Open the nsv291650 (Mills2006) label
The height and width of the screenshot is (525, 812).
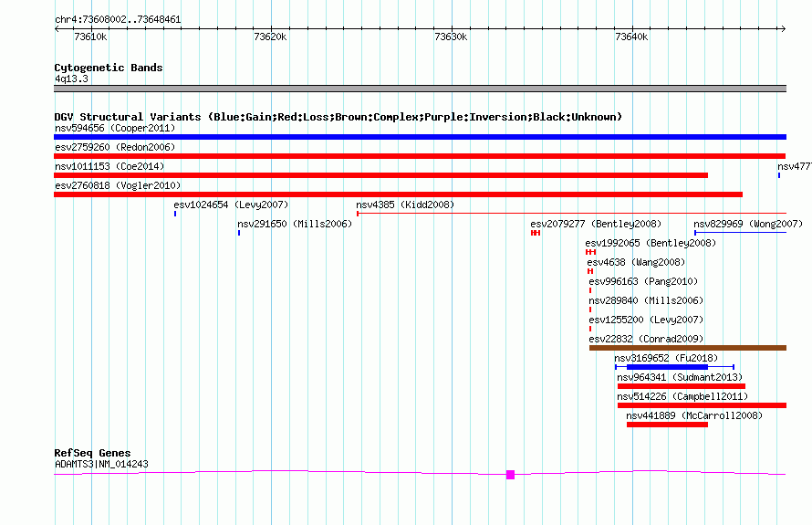pyautogui.click(x=295, y=224)
